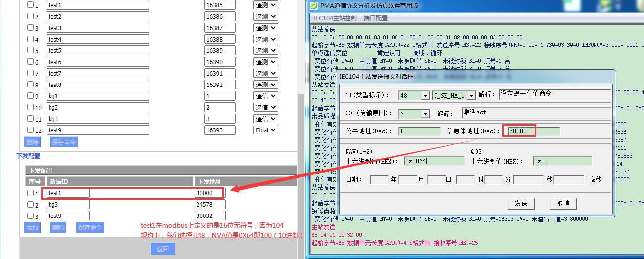The height and width of the screenshot is (259, 644).
Task: Click the PMA application icon in title bar
Action: tap(314, 6)
